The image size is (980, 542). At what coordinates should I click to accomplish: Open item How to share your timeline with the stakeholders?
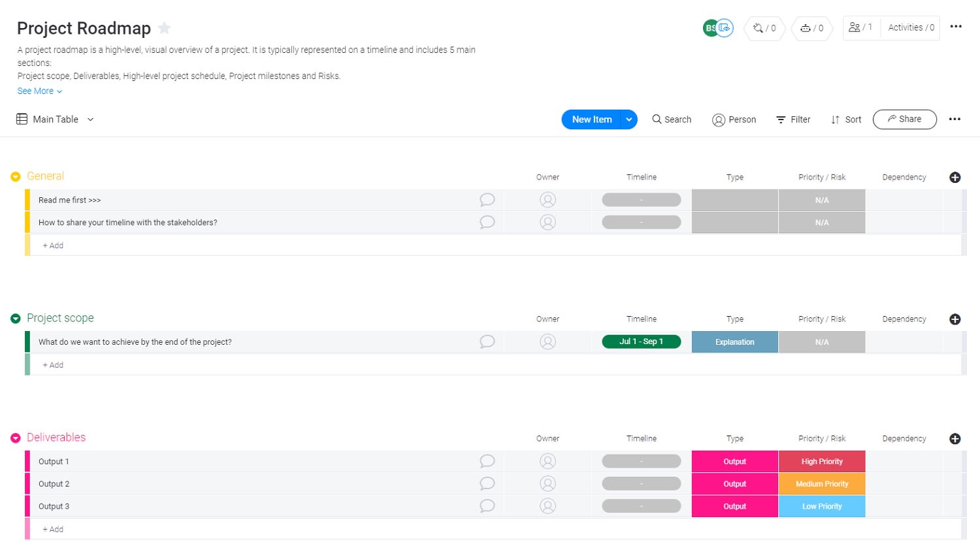127,223
